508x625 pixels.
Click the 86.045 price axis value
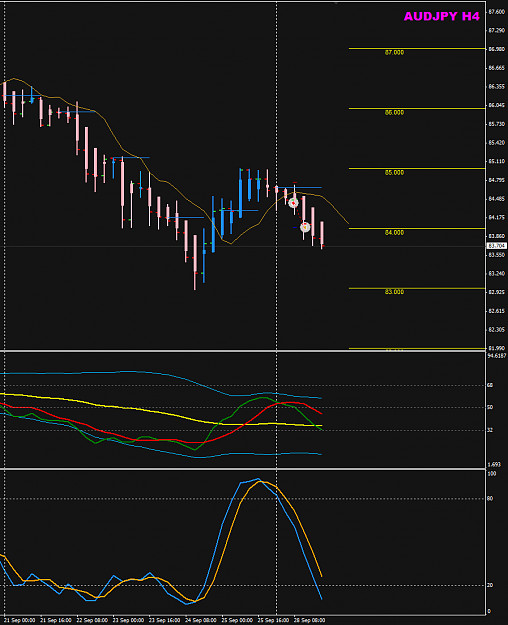click(x=496, y=105)
